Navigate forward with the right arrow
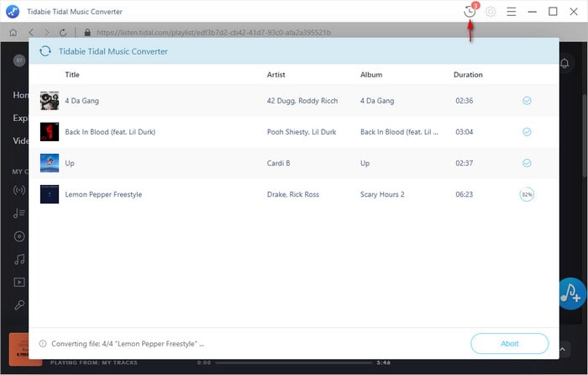Image resolution: width=588 pixels, height=375 pixels. coord(46,33)
